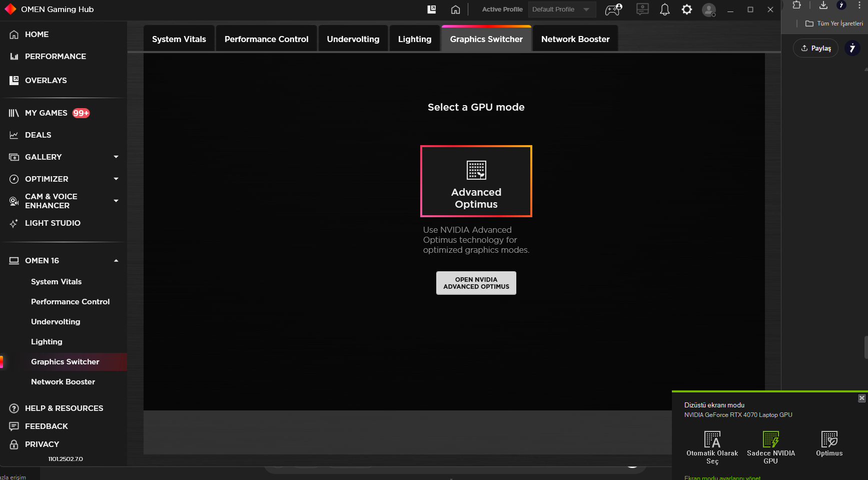Viewport: 868px width, 480px height.
Task: Select Optimus mode in the NVIDIA popup
Action: pyautogui.click(x=829, y=444)
